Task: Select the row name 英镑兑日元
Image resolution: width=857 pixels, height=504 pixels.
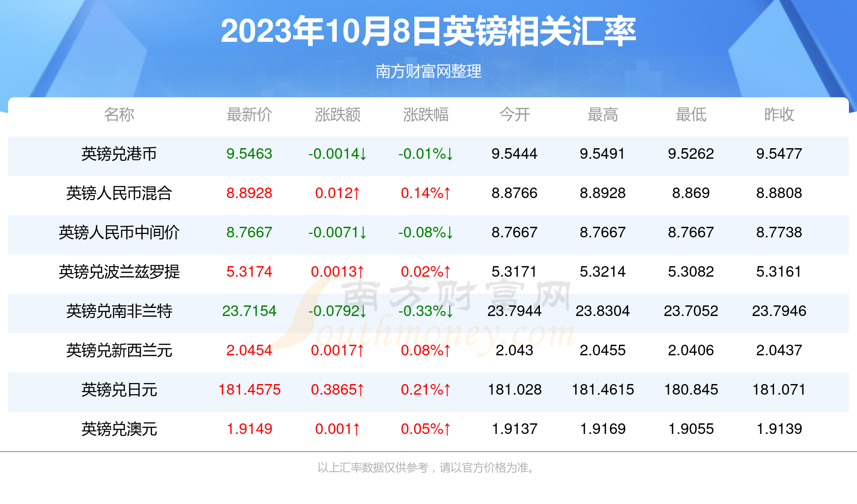Action: point(119,390)
